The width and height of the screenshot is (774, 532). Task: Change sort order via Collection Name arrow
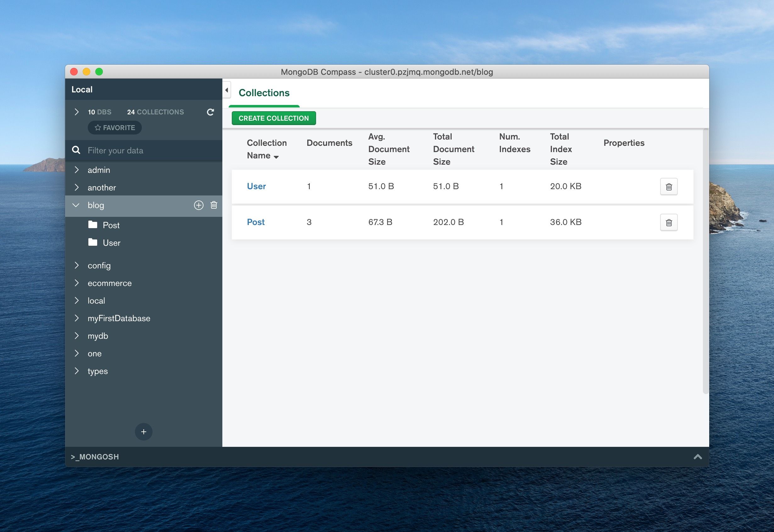[276, 156]
